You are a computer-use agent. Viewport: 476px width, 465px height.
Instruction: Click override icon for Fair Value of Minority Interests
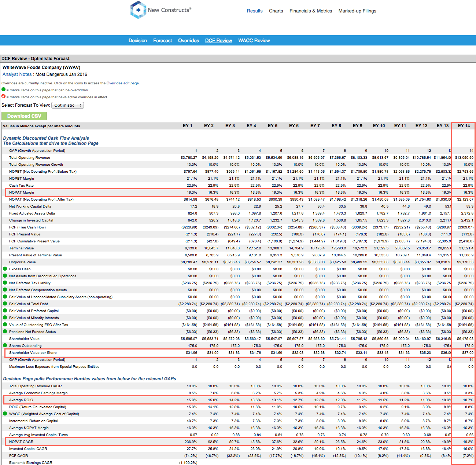[x=5, y=318]
